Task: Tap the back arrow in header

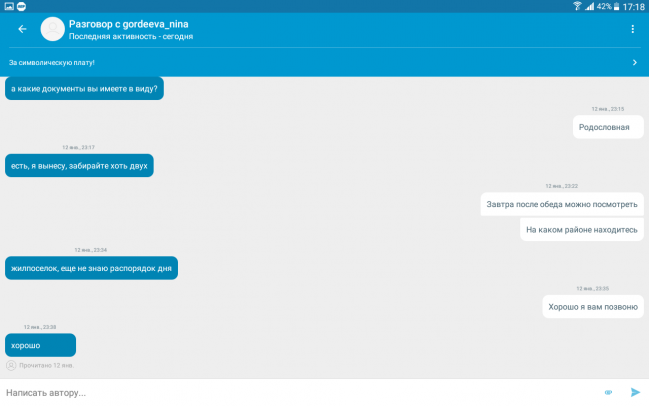Action: point(22,29)
